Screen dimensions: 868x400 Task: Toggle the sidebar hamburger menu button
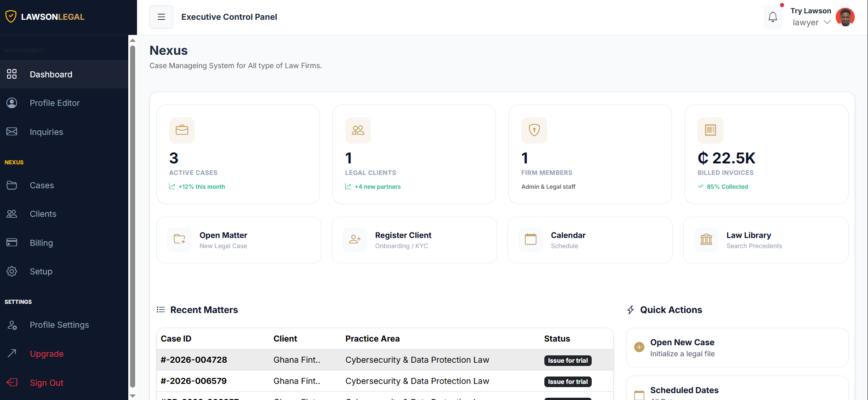point(161,17)
